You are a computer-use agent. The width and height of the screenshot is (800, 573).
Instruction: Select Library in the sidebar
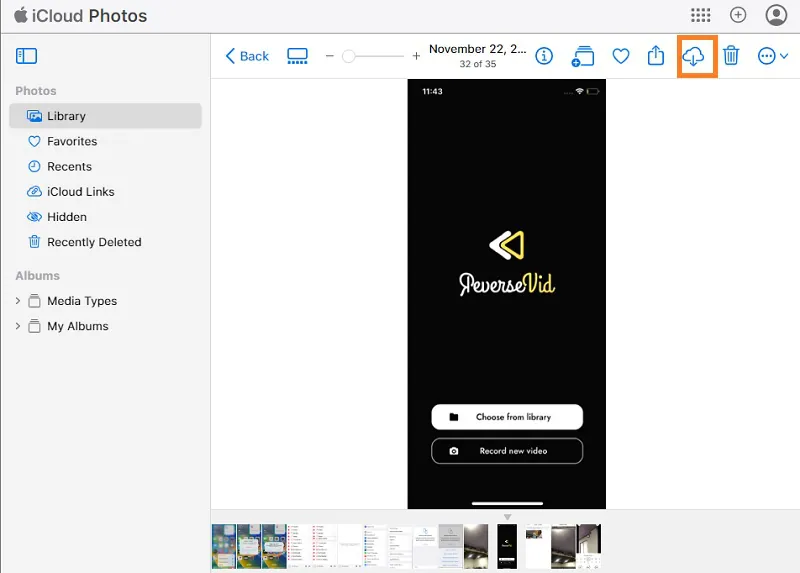(x=106, y=116)
